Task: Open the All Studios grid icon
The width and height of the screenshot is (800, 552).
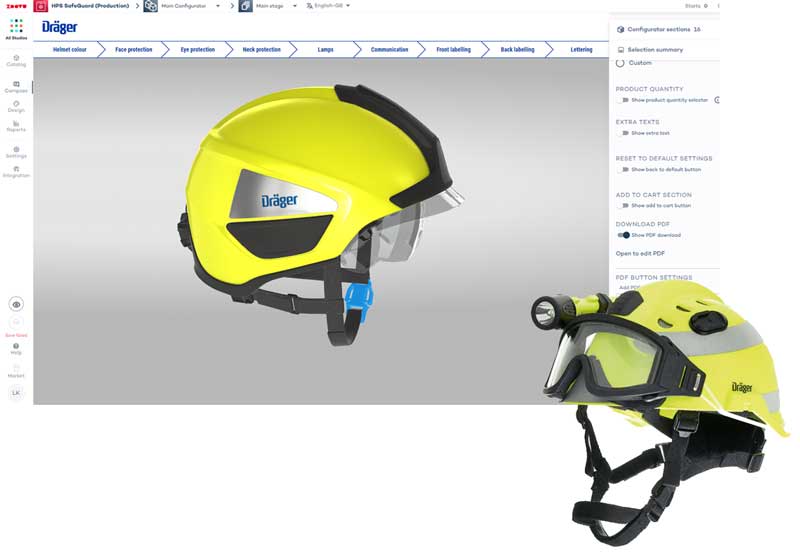Action: (x=16, y=26)
